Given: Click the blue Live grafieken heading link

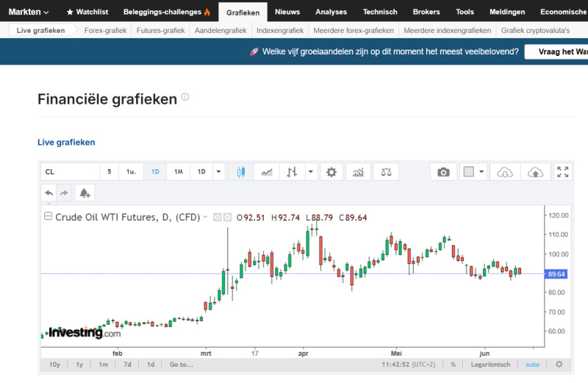Looking at the screenshot, I should point(66,142).
